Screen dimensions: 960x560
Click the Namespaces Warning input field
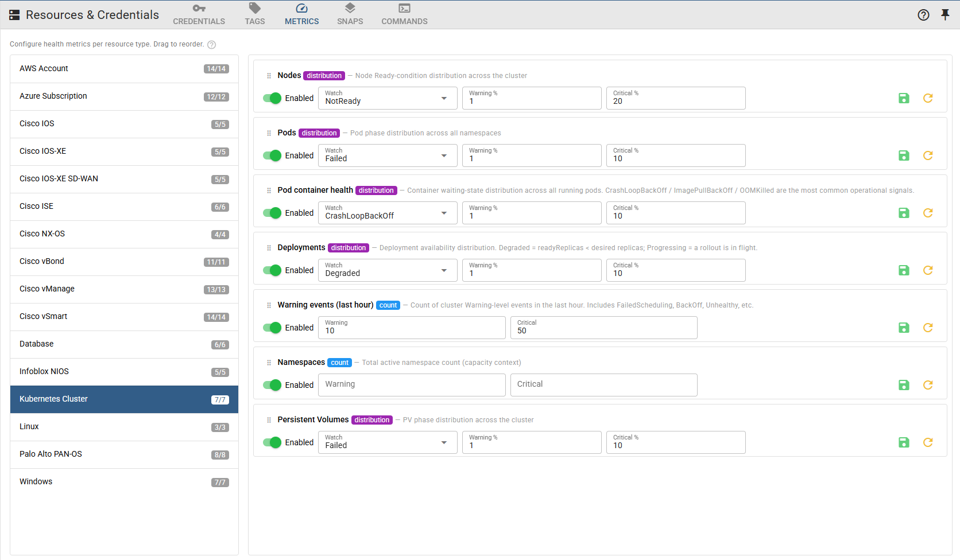click(412, 385)
